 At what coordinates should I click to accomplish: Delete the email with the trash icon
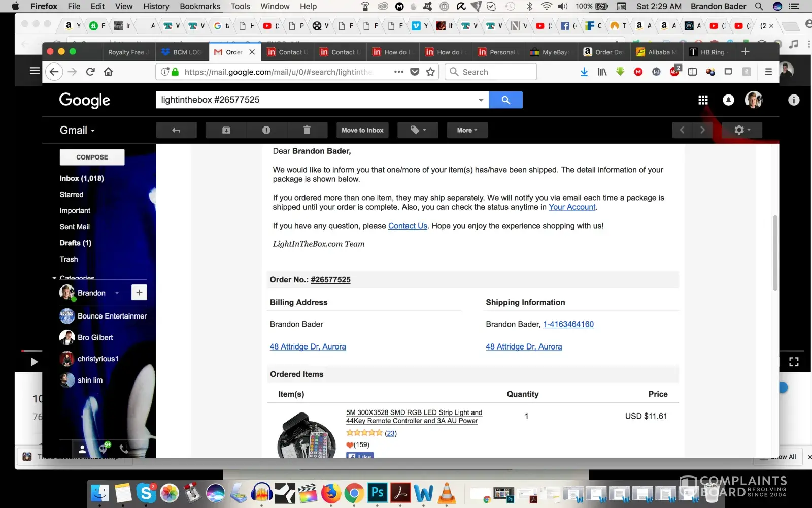coord(307,130)
